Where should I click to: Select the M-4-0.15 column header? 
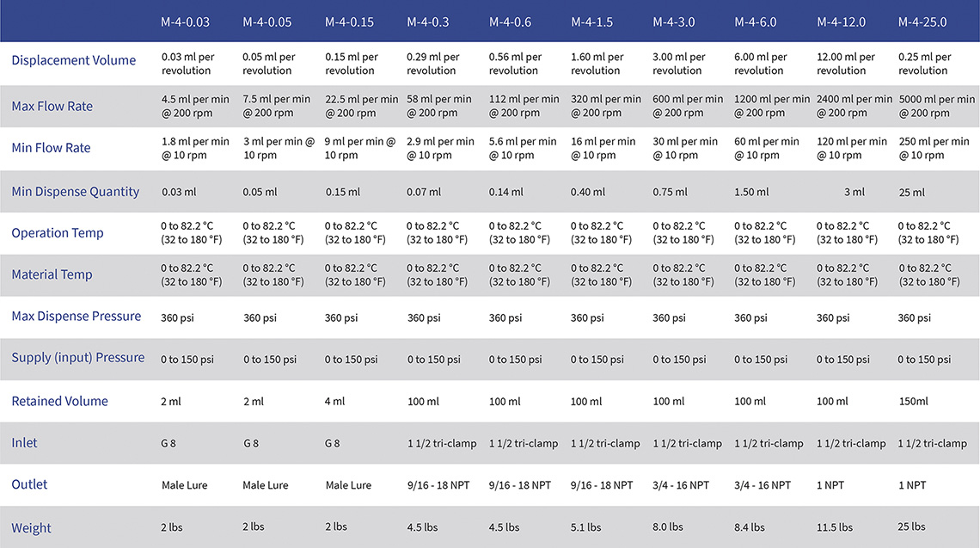[349, 22]
